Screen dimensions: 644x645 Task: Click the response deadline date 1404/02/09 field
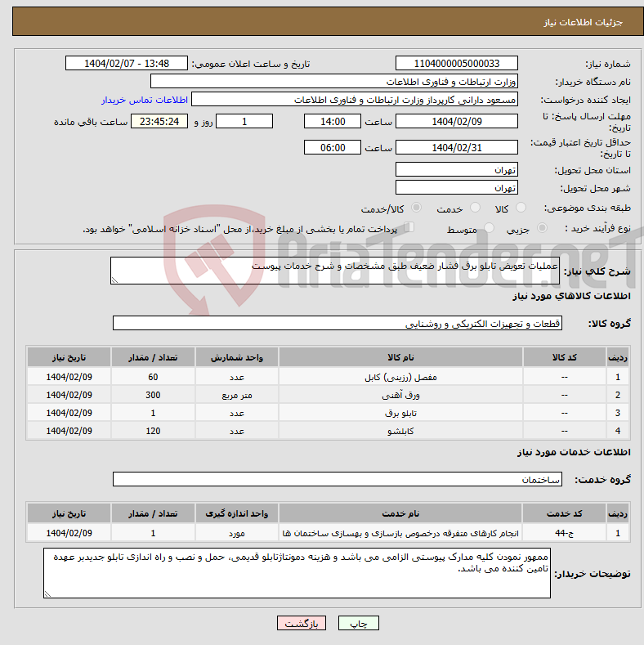pos(457,121)
